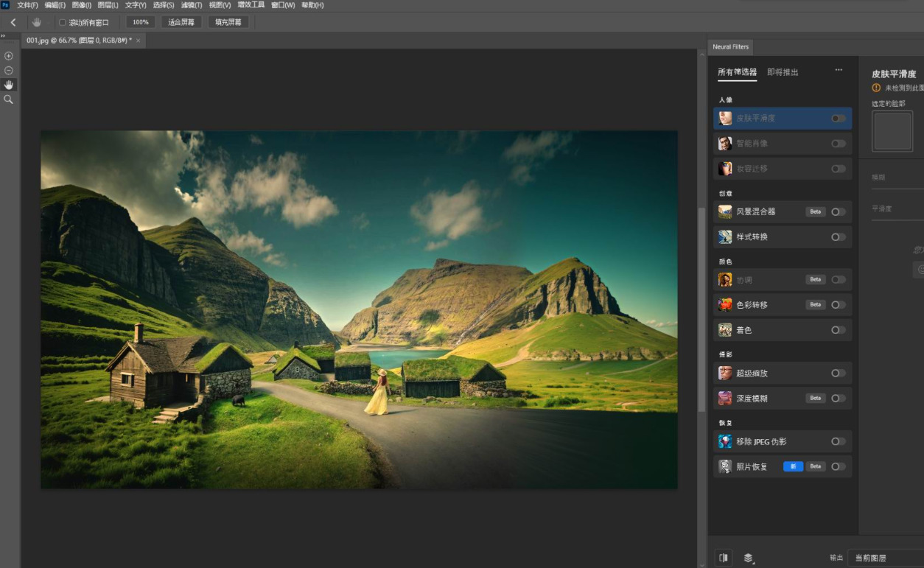Screen dimensions: 924x568
Task: Enable the 深度模糊 filter switch
Action: [839, 398]
